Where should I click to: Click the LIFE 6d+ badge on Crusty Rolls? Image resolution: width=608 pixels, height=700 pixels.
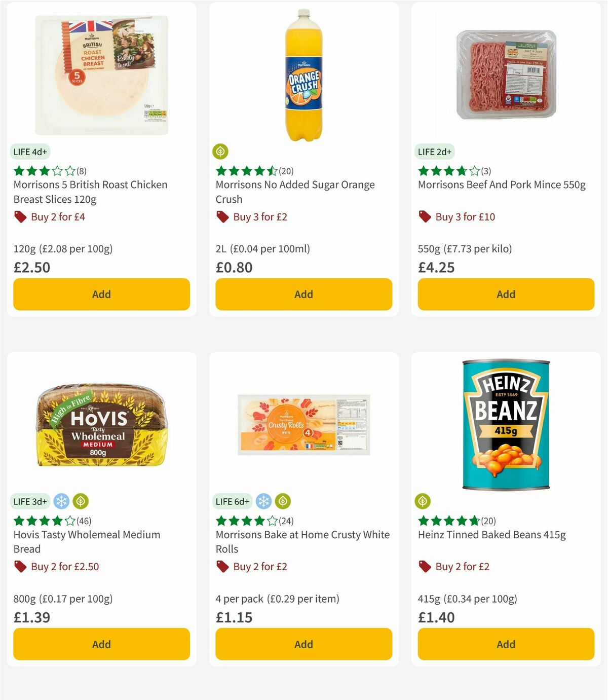point(232,501)
